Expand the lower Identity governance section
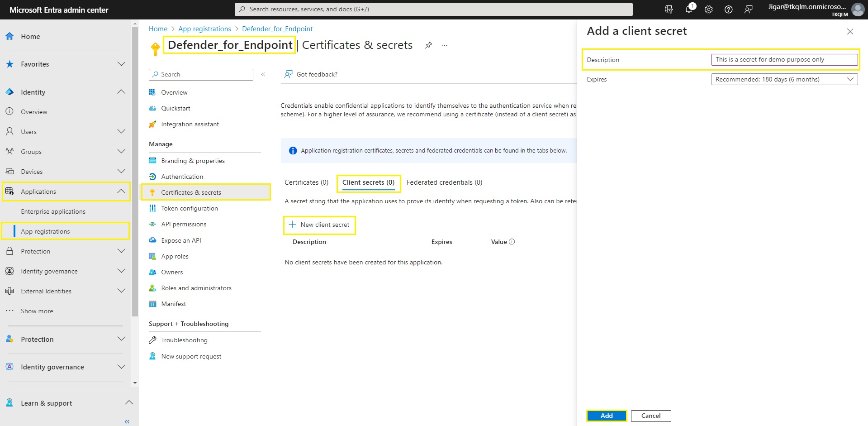This screenshot has height=426, width=868. tap(121, 367)
